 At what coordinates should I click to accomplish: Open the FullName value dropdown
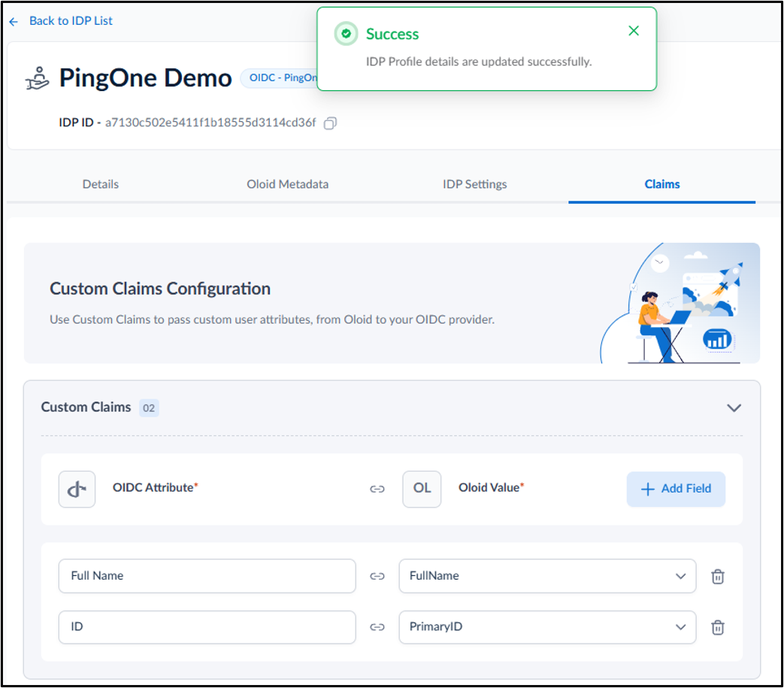coord(547,576)
